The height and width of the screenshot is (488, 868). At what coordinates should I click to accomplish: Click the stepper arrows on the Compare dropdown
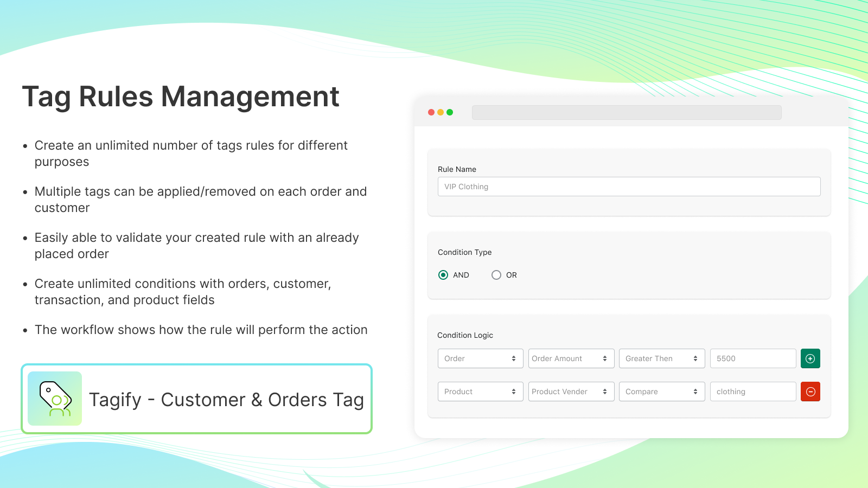tap(696, 391)
